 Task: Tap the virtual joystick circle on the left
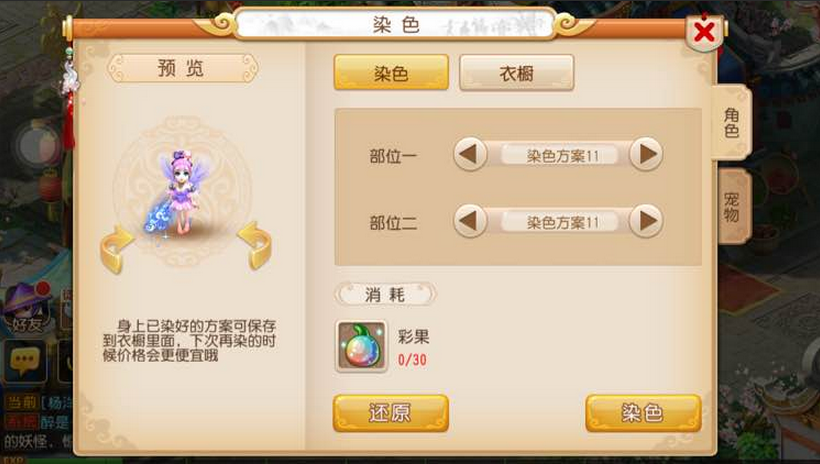[x=38, y=146]
